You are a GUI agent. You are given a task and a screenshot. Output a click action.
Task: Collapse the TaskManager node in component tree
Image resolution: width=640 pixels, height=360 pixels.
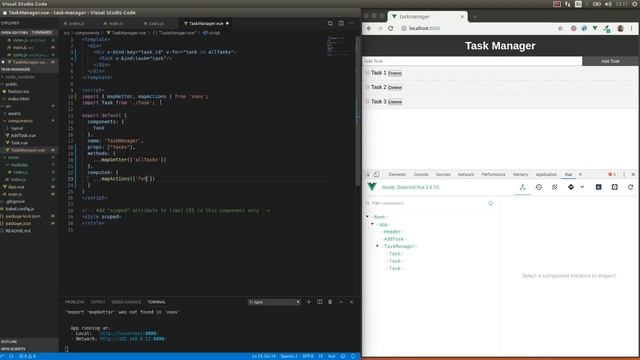[x=377, y=246]
